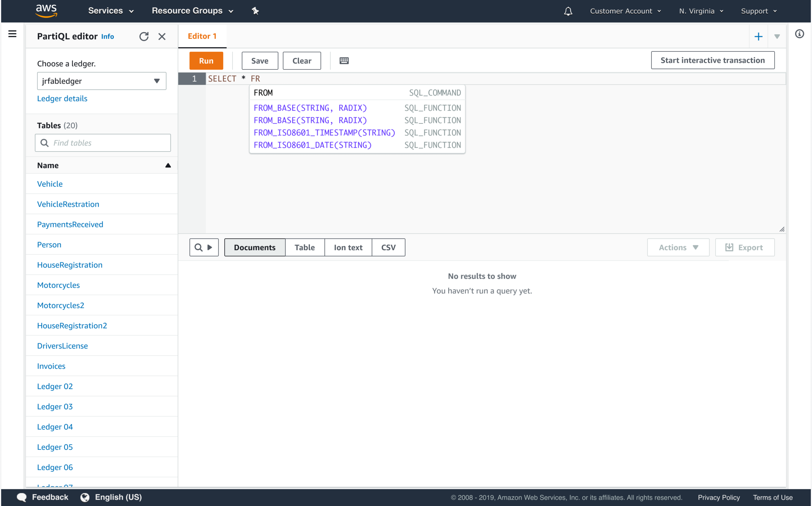Open the Ledger details link
The width and height of the screenshot is (812, 506).
pyautogui.click(x=62, y=98)
